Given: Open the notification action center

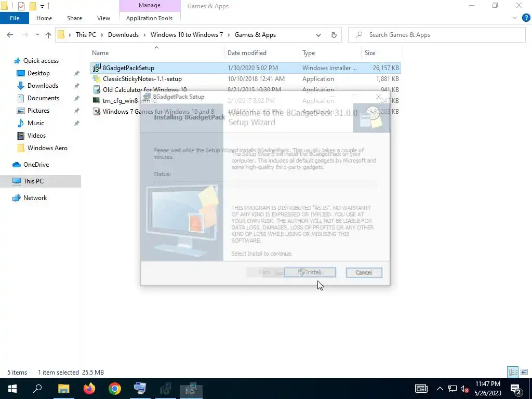Looking at the screenshot, I should point(516,389).
